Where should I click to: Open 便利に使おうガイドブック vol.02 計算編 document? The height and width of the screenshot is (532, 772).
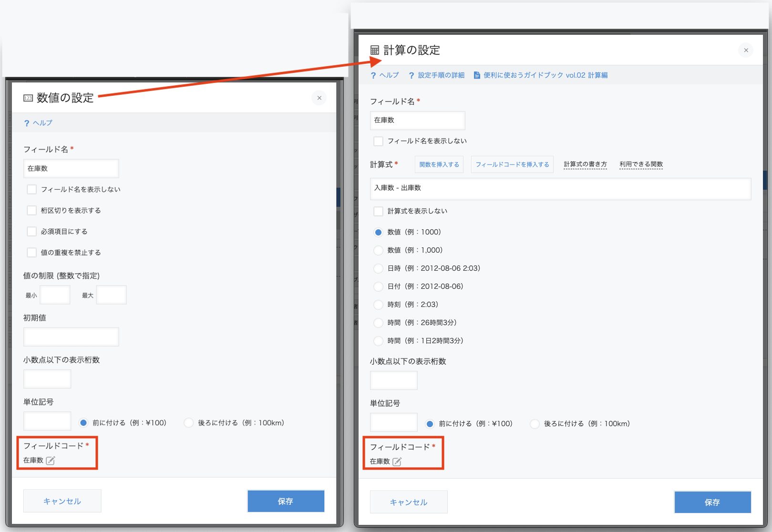541,75
